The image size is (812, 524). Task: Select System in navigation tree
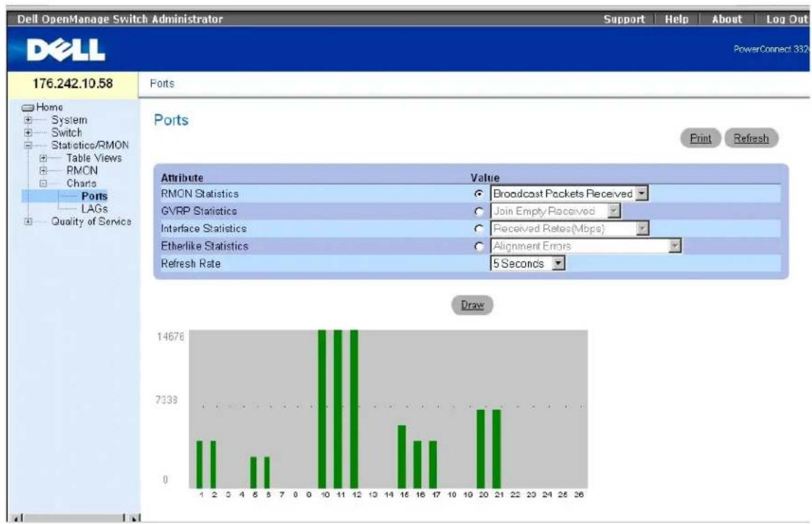[69, 120]
